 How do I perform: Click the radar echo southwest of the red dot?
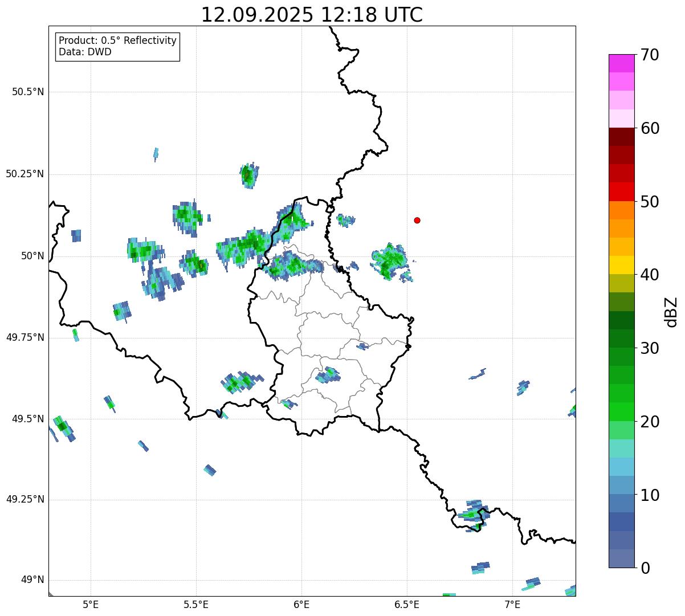pyautogui.click(x=390, y=262)
